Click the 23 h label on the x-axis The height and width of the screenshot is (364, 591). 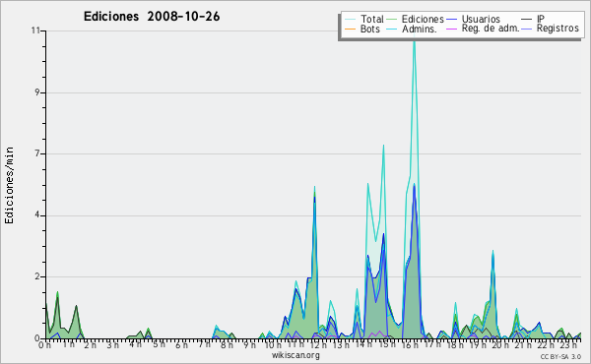point(568,344)
